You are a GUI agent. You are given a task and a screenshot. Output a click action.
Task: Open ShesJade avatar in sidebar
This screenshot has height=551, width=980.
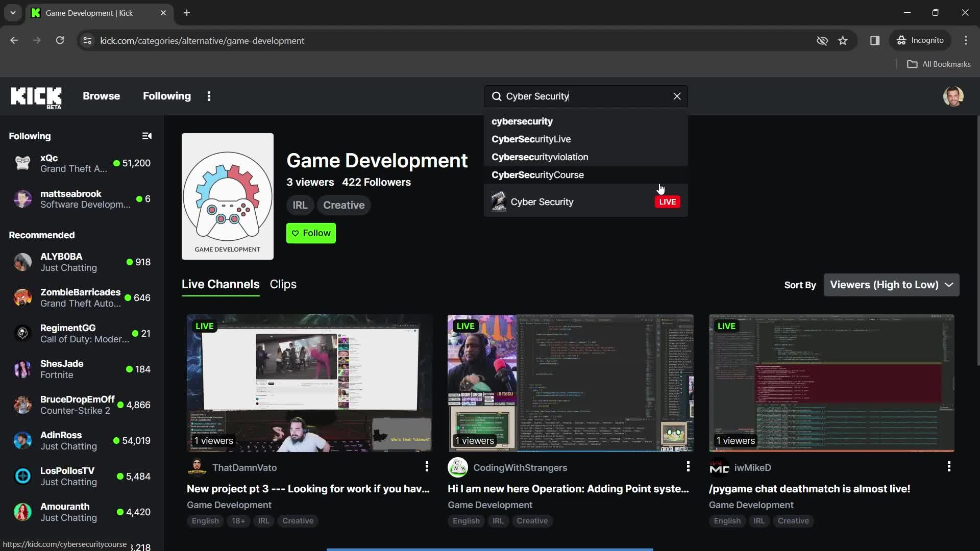point(22,369)
